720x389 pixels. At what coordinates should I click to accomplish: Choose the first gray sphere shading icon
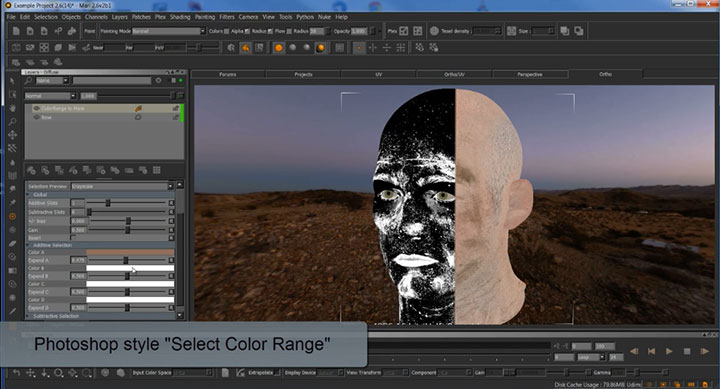pyautogui.click(x=292, y=48)
